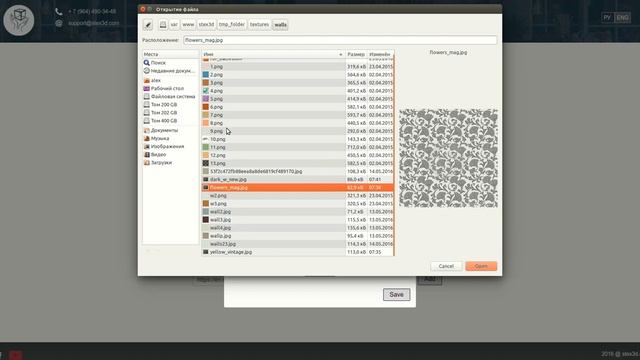Open the 'var' path breadcrumb
The width and height of the screenshot is (640, 360).
click(174, 25)
